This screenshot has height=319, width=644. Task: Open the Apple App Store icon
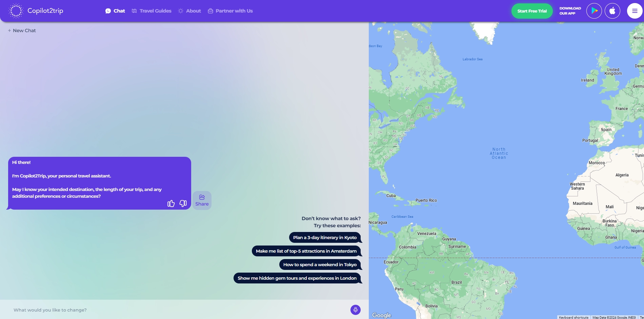click(612, 11)
